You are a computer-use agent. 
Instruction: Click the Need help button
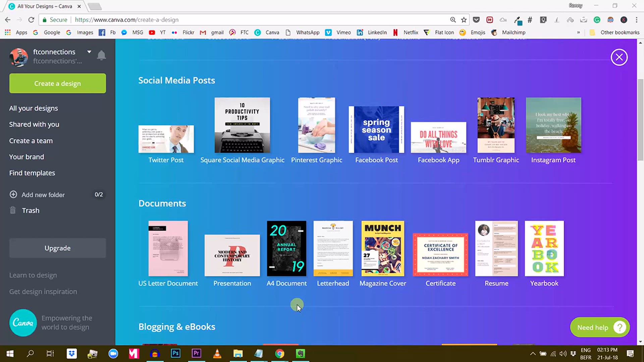(600, 327)
